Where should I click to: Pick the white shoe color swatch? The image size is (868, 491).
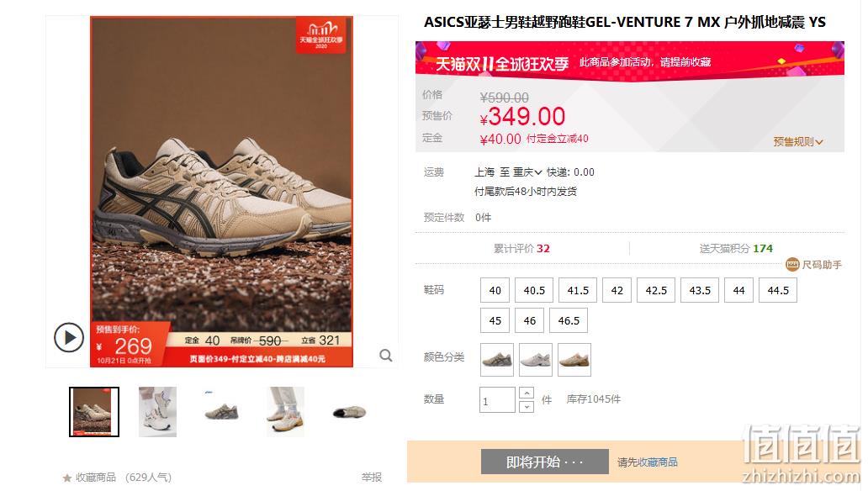click(535, 360)
